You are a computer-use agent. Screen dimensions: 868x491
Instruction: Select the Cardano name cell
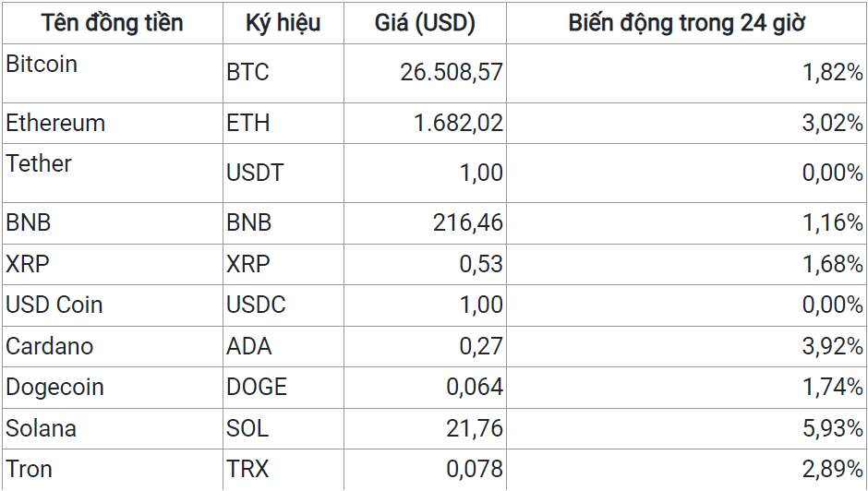coord(113,346)
